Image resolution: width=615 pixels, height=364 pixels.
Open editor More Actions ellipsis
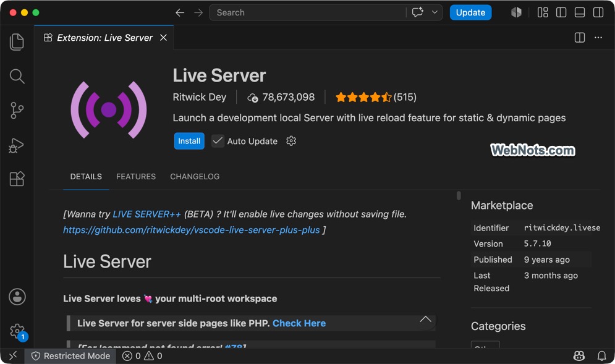[x=598, y=38]
